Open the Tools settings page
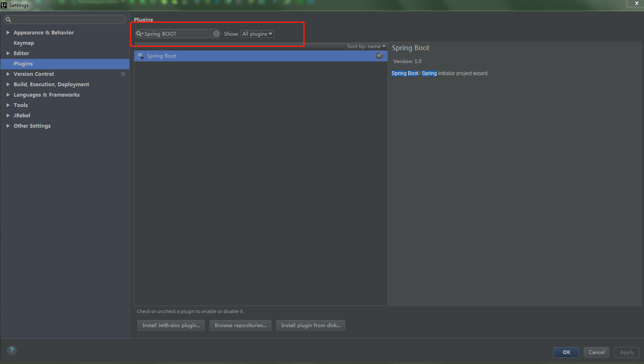644x364 pixels. click(x=21, y=105)
